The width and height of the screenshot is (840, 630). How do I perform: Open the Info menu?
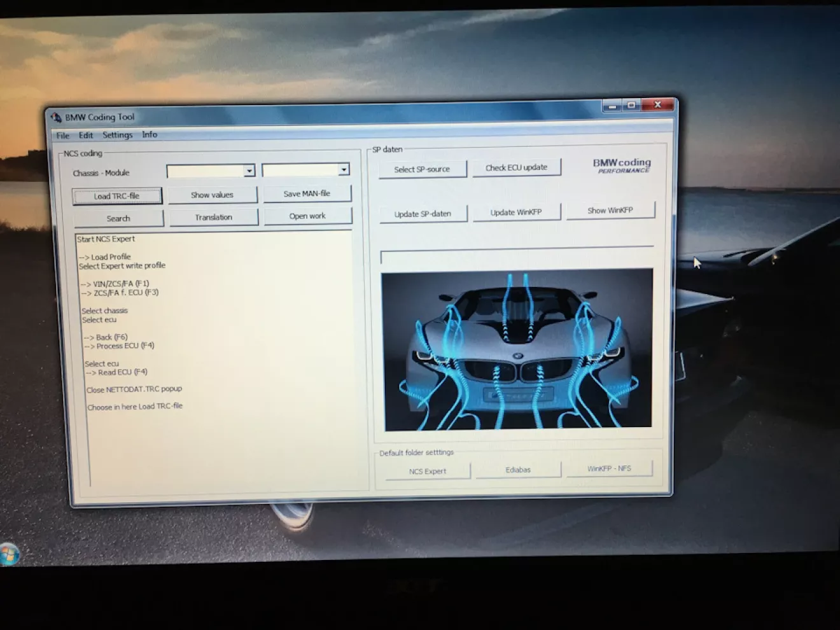(150, 134)
